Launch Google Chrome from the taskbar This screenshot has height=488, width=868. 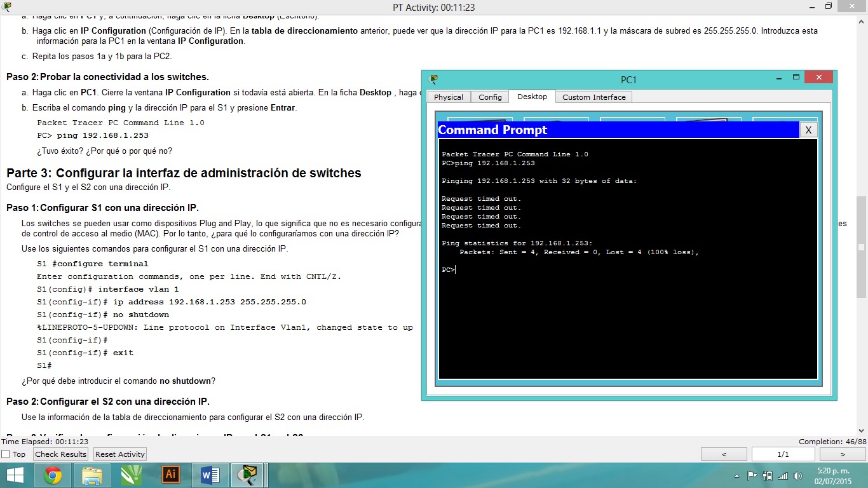(52, 475)
